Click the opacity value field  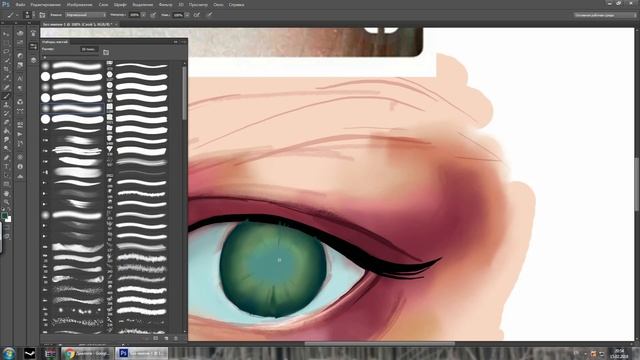click(x=134, y=15)
